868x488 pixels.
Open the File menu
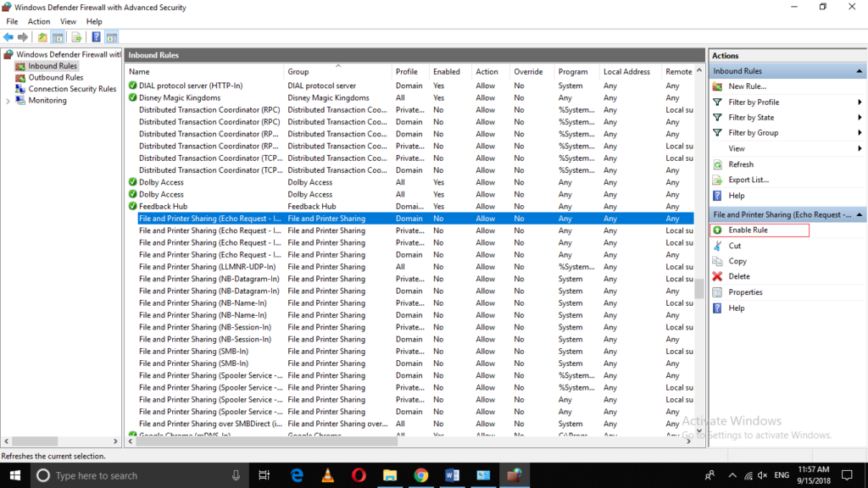12,21
